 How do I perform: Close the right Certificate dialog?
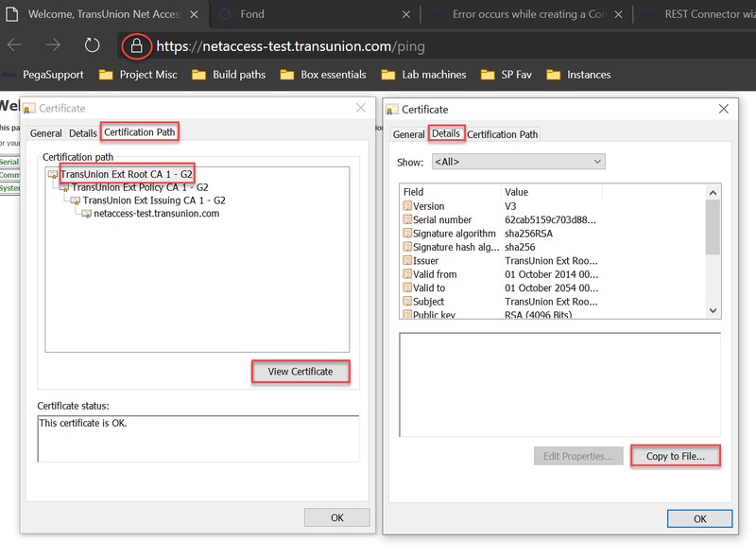coord(723,109)
